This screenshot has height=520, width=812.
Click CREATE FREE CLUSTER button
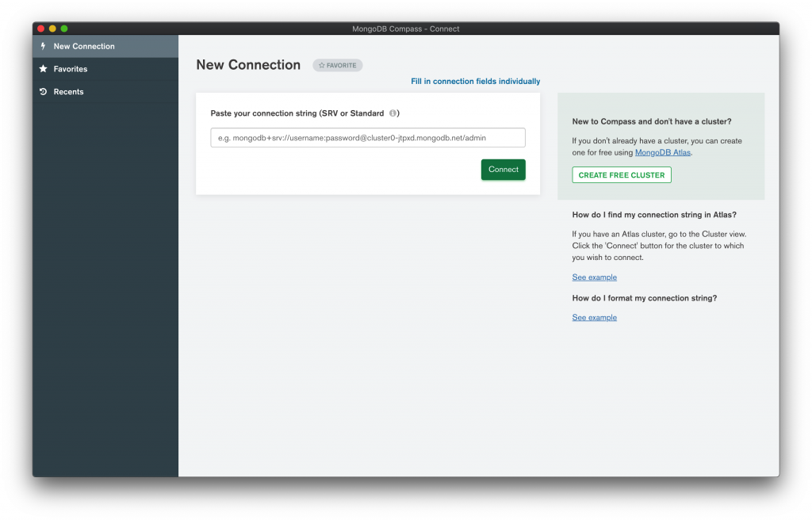pyautogui.click(x=622, y=175)
